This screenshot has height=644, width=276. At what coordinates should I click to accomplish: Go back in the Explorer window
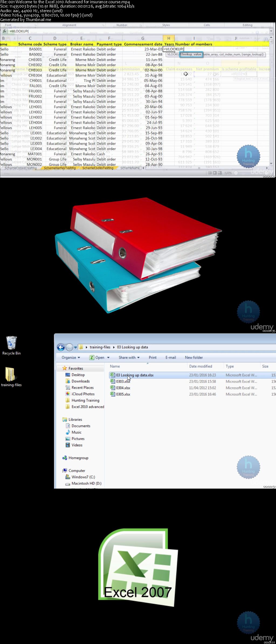pyautogui.click(x=61, y=347)
